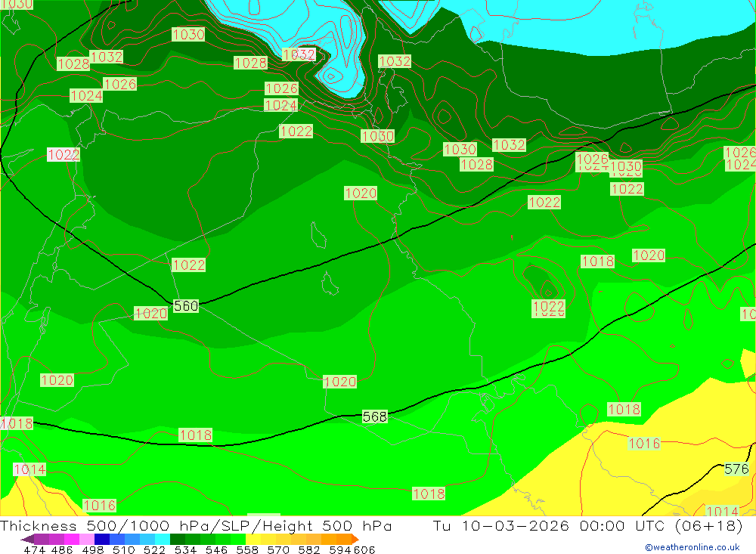Click the 594 legend value
The image size is (756, 554).
(x=340, y=549)
